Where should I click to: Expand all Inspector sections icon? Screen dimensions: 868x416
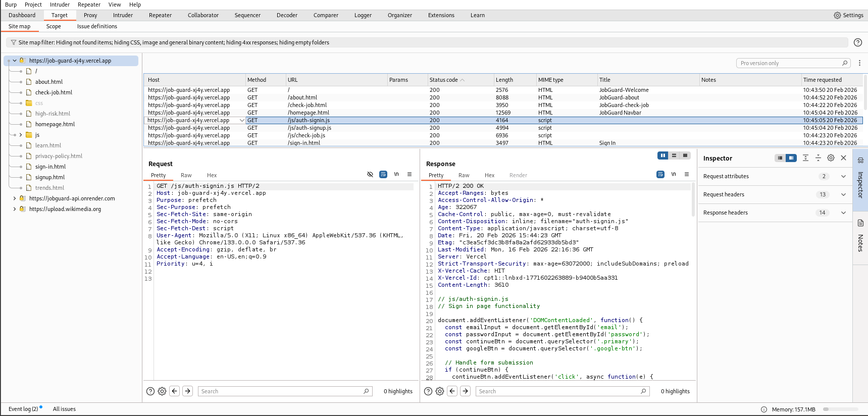(805, 158)
